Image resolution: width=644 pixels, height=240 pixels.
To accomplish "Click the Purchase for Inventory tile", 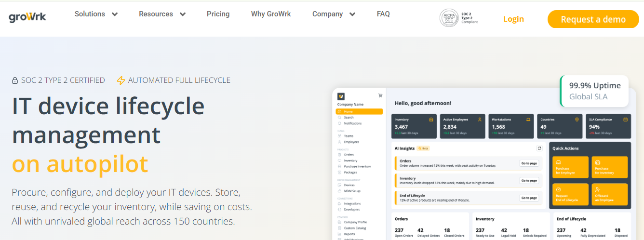I will (x=609, y=167).
